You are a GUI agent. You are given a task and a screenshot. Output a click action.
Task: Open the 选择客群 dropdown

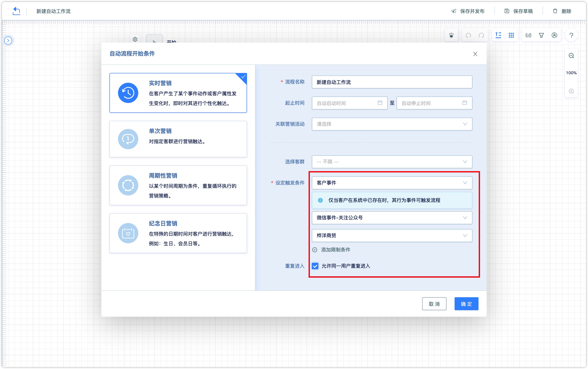[x=392, y=162]
